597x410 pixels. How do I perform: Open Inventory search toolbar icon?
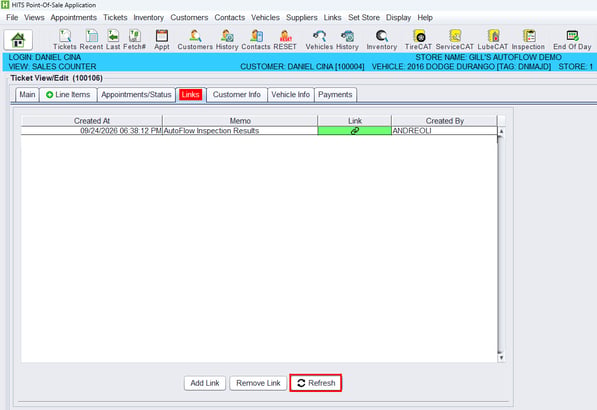click(382, 40)
